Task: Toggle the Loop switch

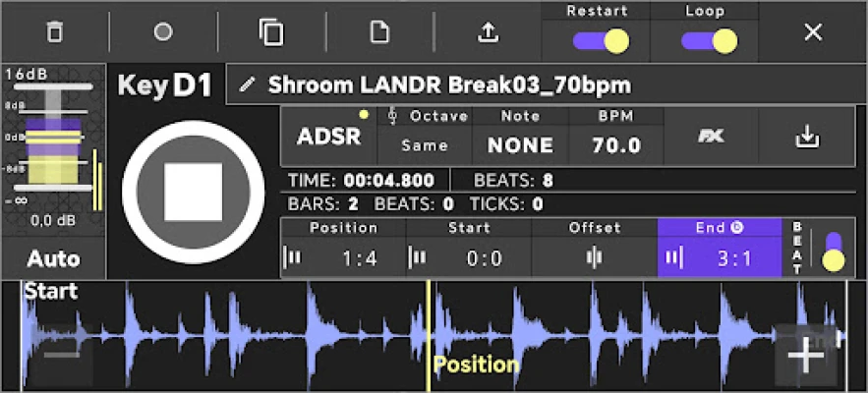Action: point(710,41)
